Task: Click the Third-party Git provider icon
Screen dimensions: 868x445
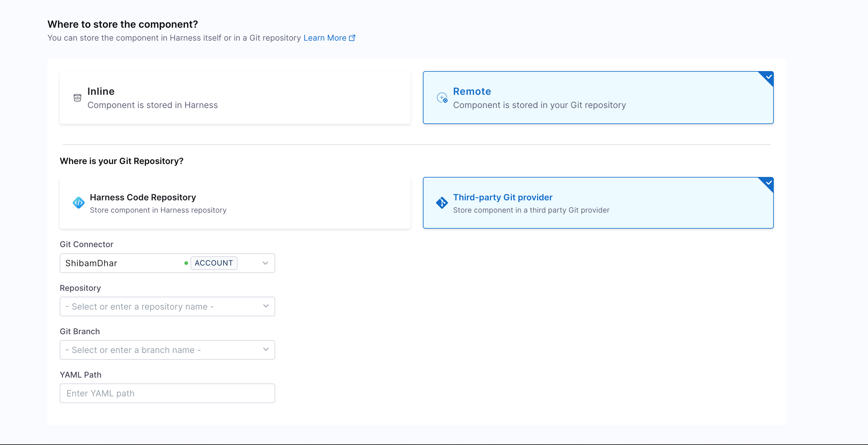Action: [x=442, y=202]
